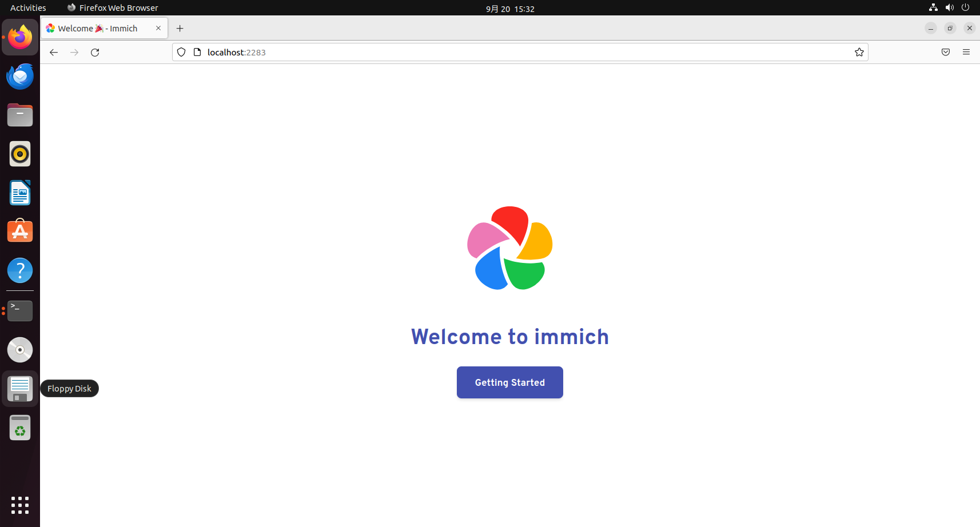Open the volume indicator
980x527 pixels.
(x=949, y=7)
